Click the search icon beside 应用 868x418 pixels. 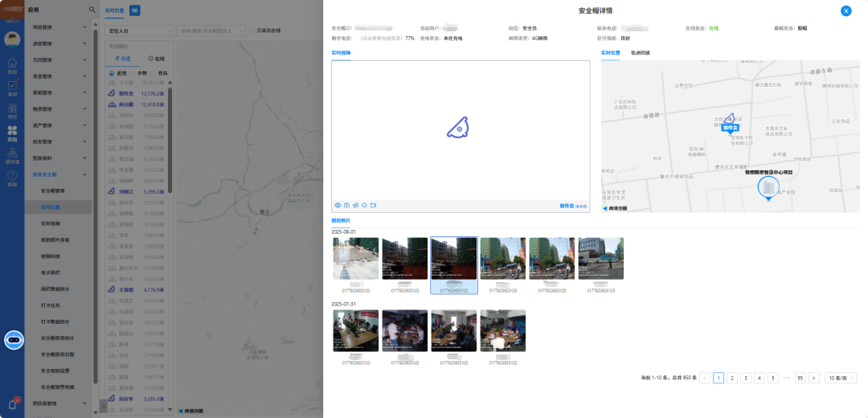tap(92, 10)
